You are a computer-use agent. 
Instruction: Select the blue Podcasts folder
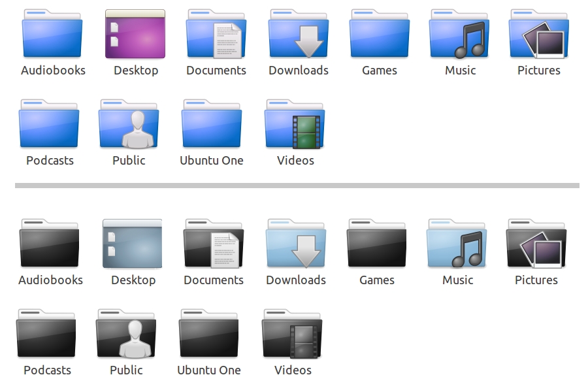(x=50, y=124)
